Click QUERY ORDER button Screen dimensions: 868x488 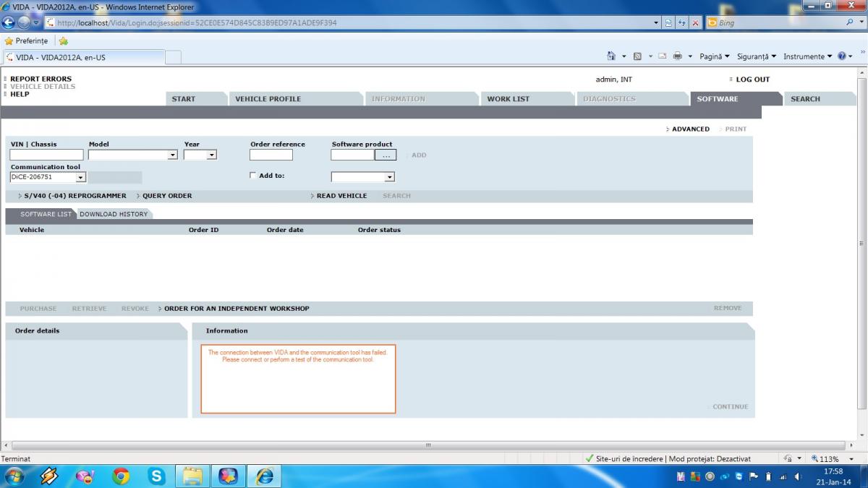167,196
